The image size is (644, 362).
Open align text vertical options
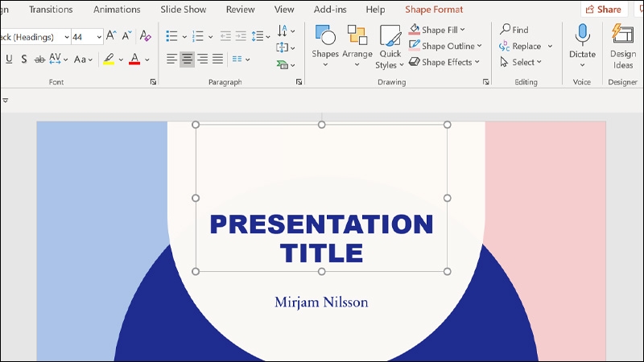coord(286,47)
